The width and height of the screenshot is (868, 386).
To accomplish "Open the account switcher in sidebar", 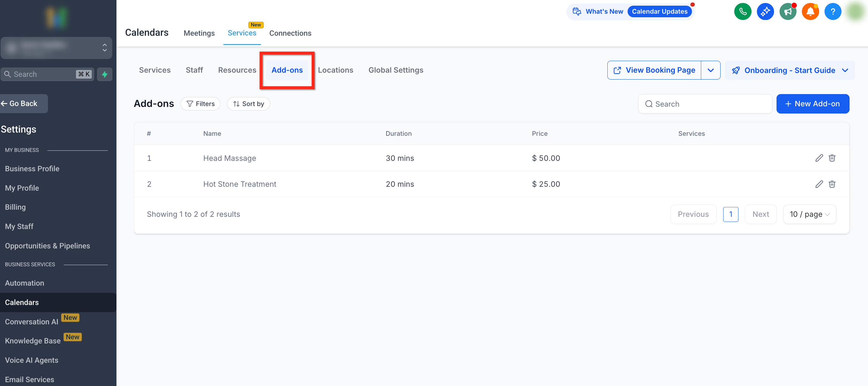I will click(x=56, y=48).
